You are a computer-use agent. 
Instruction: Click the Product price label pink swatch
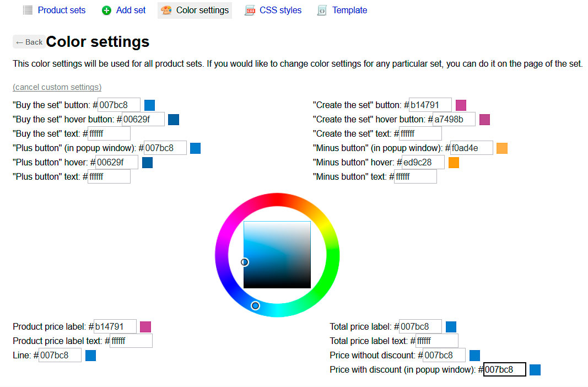pos(145,326)
